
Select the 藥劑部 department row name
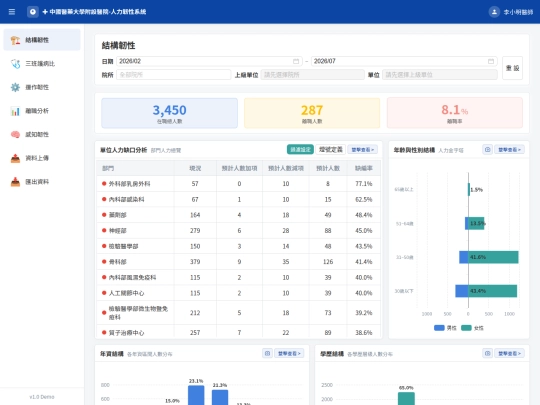(x=117, y=215)
